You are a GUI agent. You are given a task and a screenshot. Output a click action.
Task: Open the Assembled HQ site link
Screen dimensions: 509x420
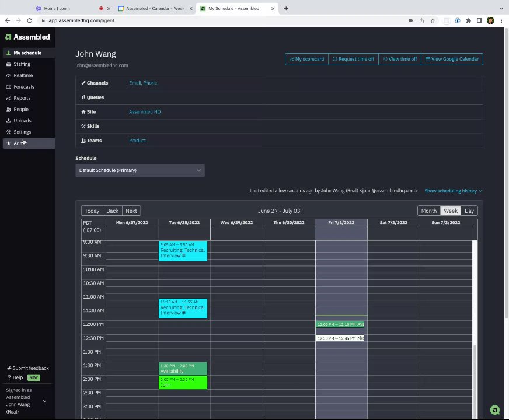click(145, 112)
